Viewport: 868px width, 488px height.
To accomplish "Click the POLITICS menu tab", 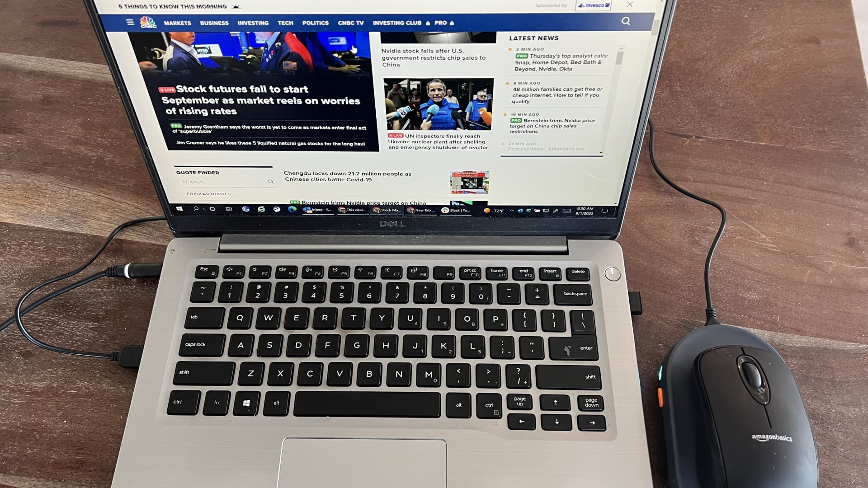I will click(316, 23).
